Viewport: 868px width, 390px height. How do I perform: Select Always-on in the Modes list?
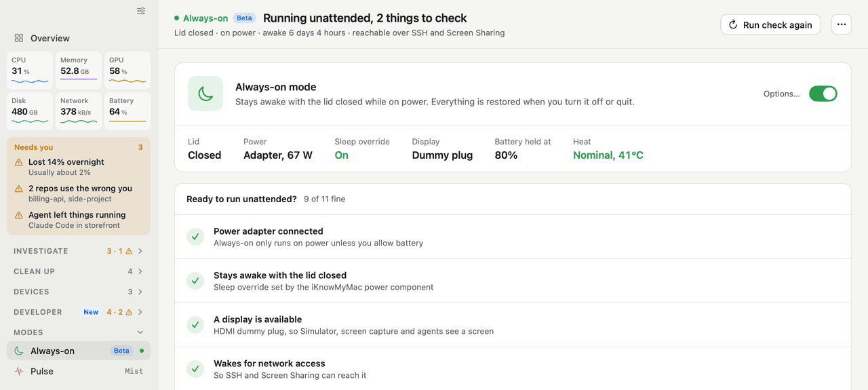click(x=79, y=351)
